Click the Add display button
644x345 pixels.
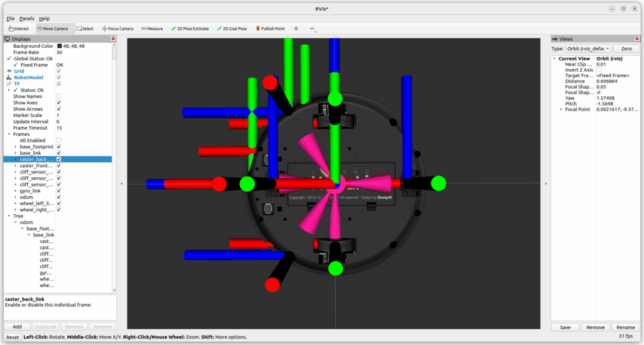[x=17, y=327]
